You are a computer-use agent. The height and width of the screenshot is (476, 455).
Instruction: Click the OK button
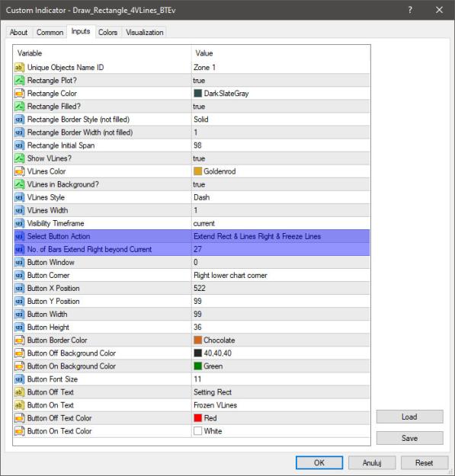coord(319,462)
